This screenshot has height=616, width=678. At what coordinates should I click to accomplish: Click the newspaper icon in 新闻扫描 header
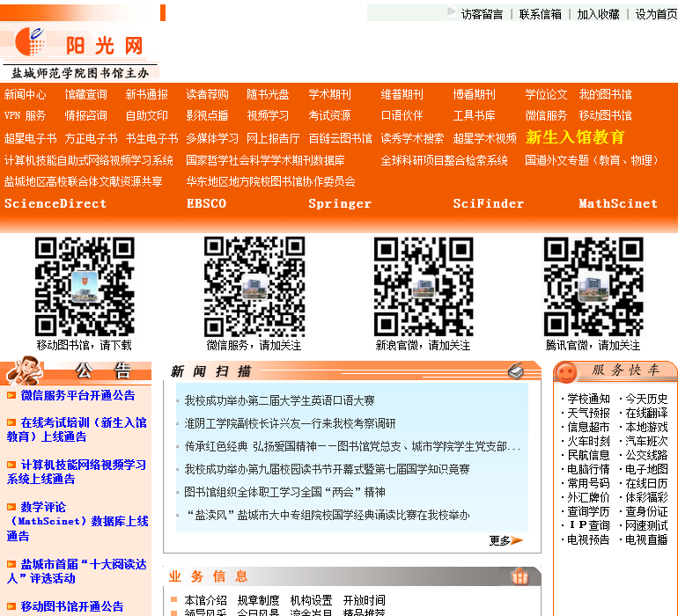(516, 370)
